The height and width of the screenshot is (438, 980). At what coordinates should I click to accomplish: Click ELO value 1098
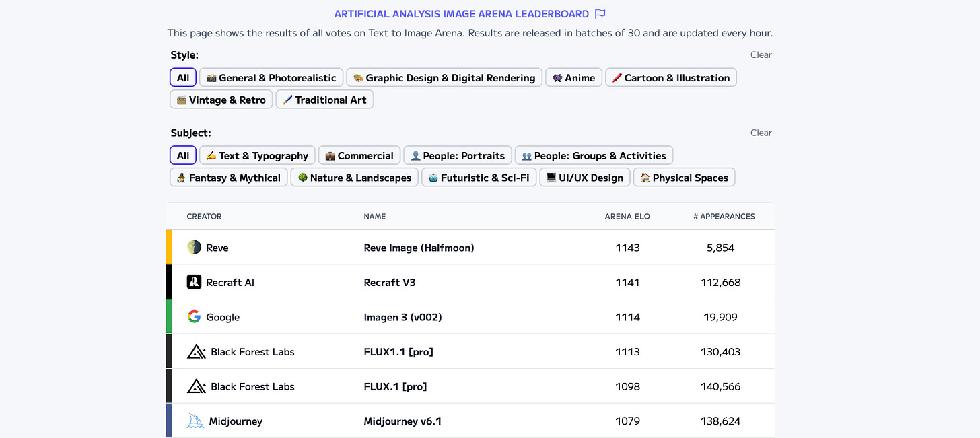point(627,386)
